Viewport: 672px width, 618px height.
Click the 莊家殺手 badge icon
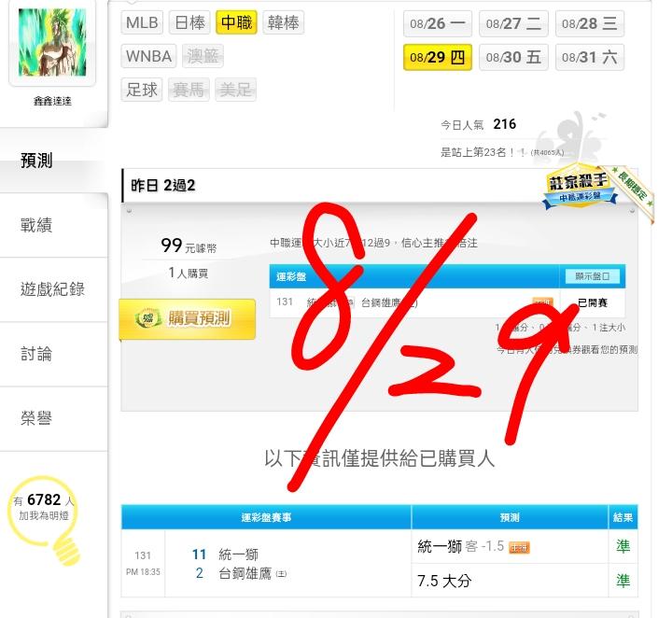580,186
